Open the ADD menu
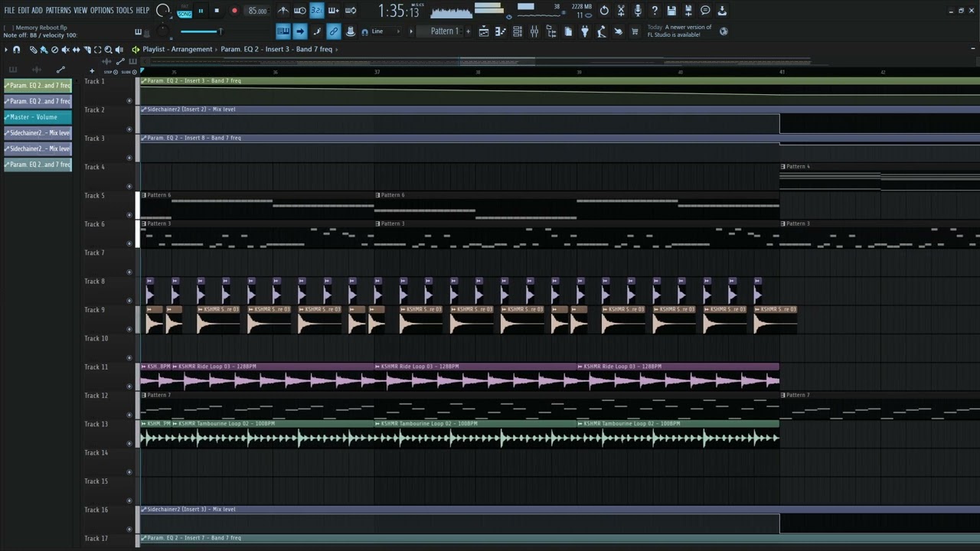980x551 pixels. point(37,11)
